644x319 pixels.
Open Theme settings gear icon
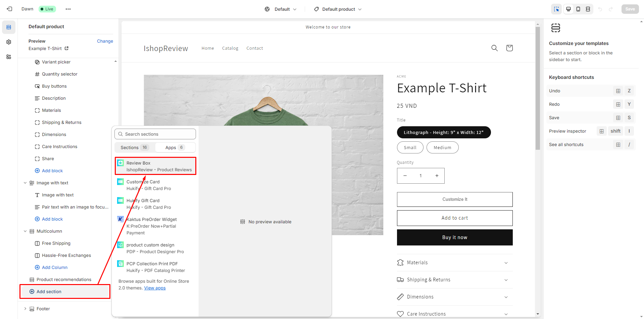(9, 42)
